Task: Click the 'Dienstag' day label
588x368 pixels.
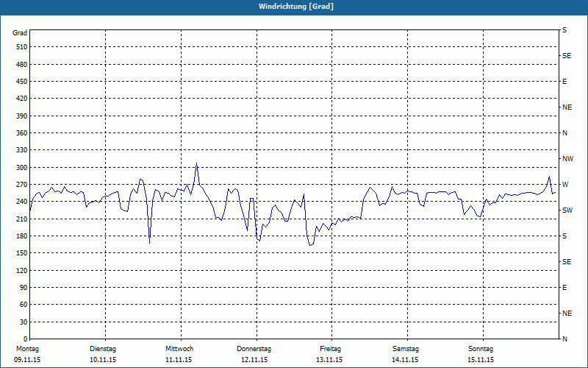Action: 103,349
